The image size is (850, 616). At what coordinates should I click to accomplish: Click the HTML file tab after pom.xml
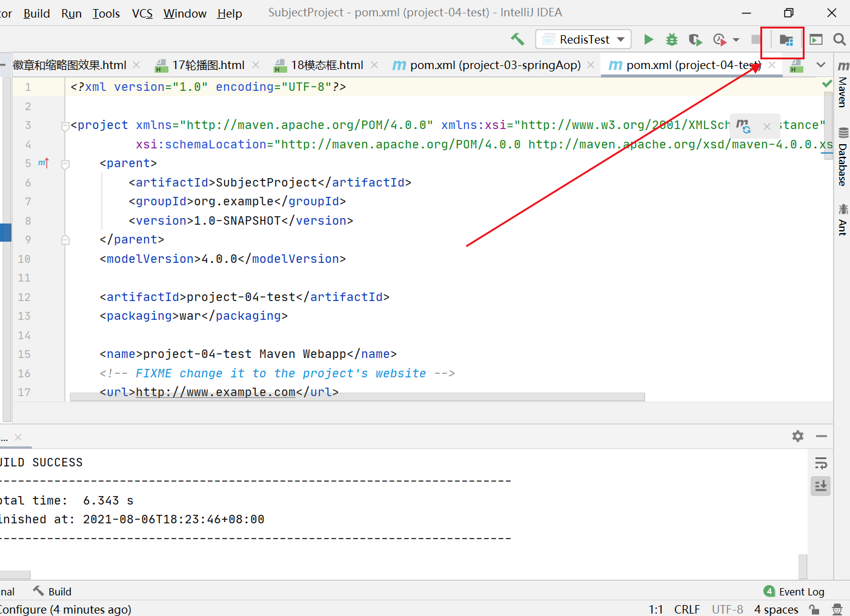point(796,65)
